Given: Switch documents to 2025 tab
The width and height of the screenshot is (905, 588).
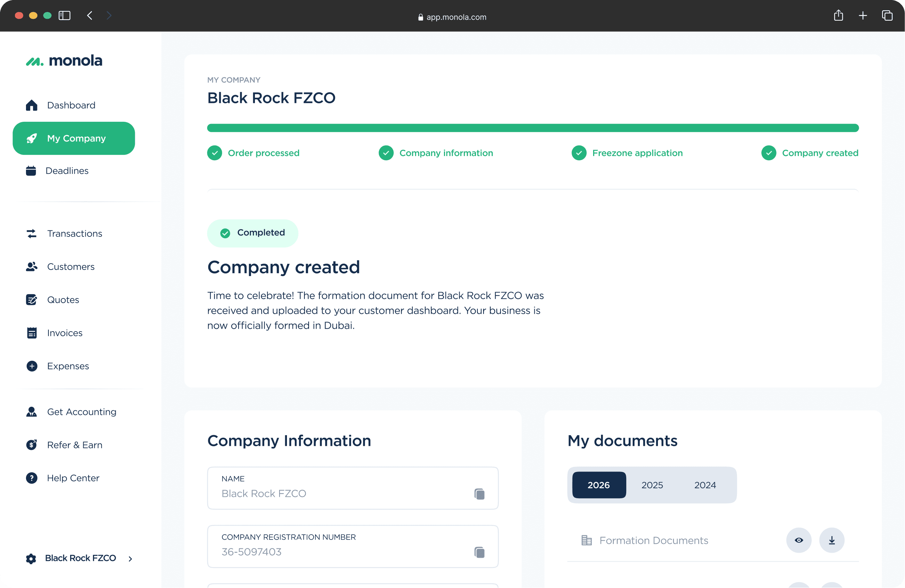Looking at the screenshot, I should pos(652,485).
